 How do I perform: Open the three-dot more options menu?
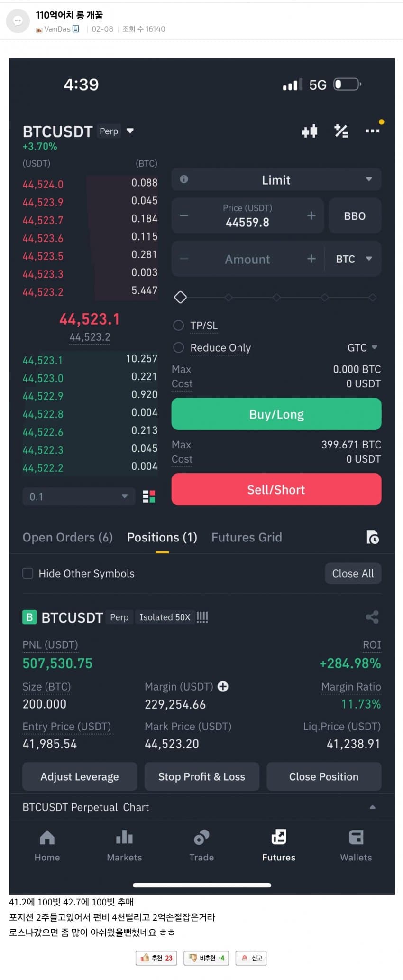[372, 131]
